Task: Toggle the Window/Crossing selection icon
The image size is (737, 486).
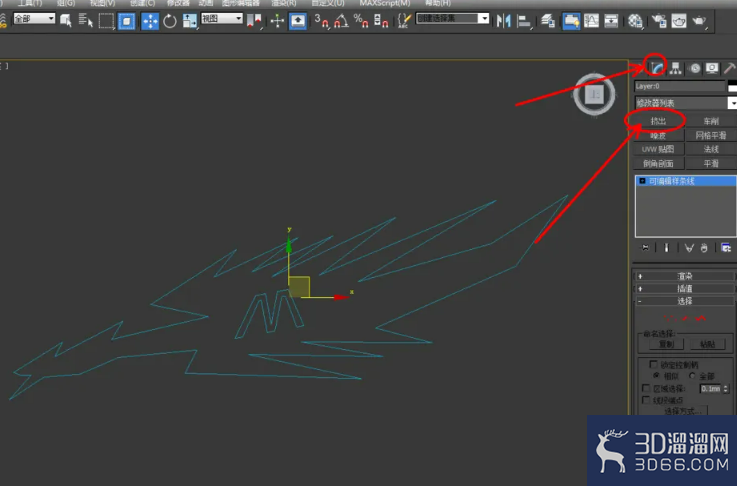Action: point(126,21)
